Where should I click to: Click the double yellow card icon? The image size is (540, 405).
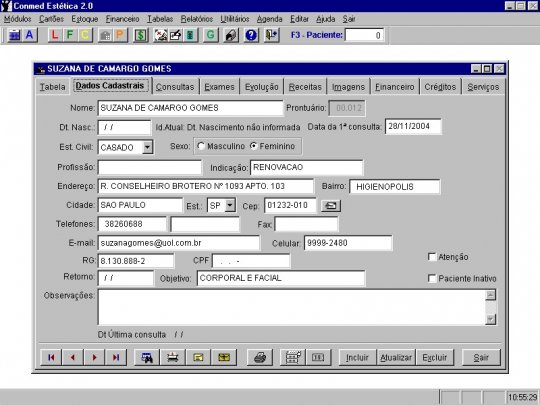click(x=224, y=357)
